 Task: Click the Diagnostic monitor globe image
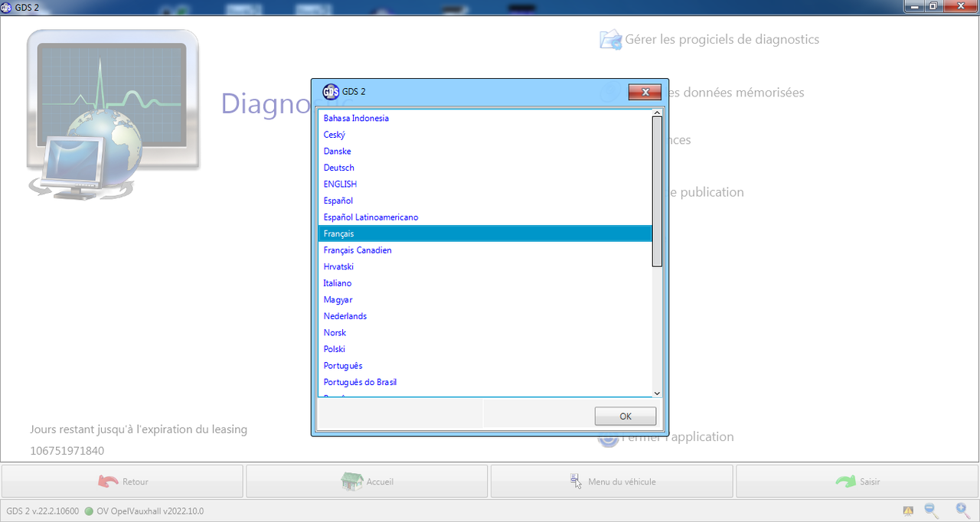tap(113, 115)
